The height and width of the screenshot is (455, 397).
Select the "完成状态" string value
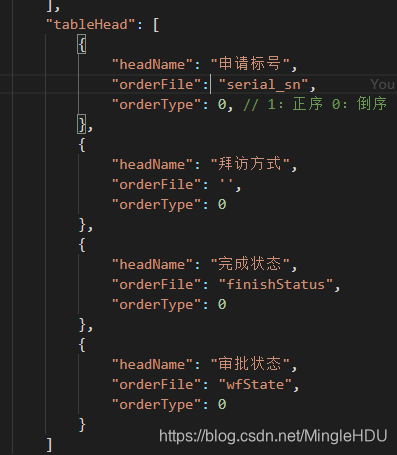[250, 264]
